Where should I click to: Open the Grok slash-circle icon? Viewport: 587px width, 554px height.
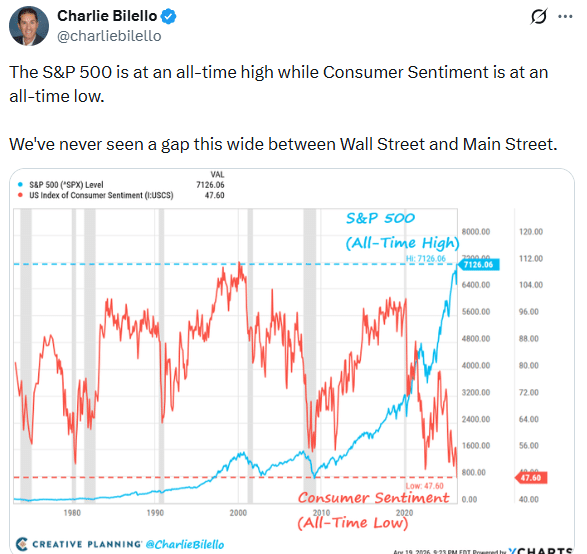point(539,16)
